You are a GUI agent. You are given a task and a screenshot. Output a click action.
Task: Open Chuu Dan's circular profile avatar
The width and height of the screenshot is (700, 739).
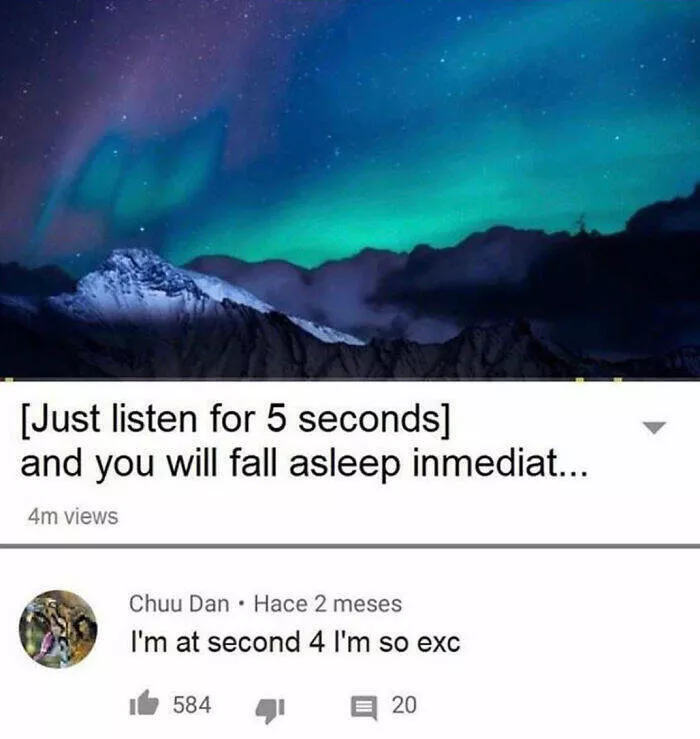[58, 629]
